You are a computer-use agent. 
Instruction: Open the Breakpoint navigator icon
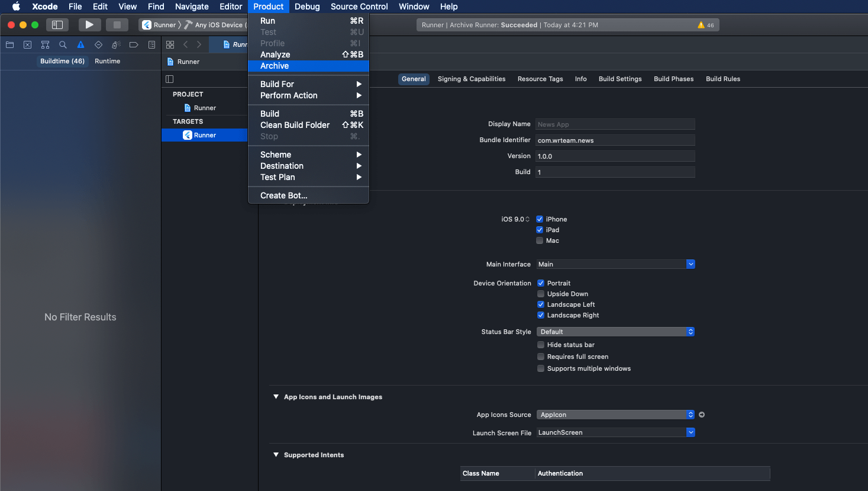point(134,45)
